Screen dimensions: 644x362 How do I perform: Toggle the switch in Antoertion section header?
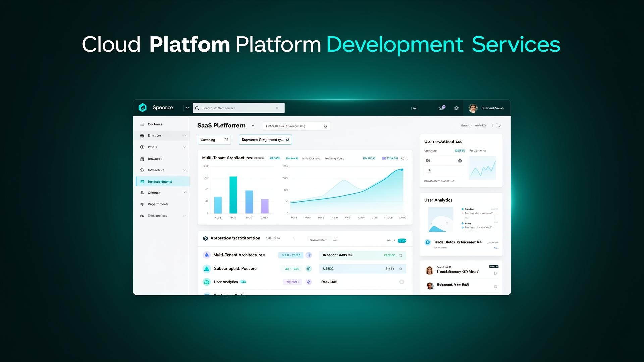(x=402, y=241)
